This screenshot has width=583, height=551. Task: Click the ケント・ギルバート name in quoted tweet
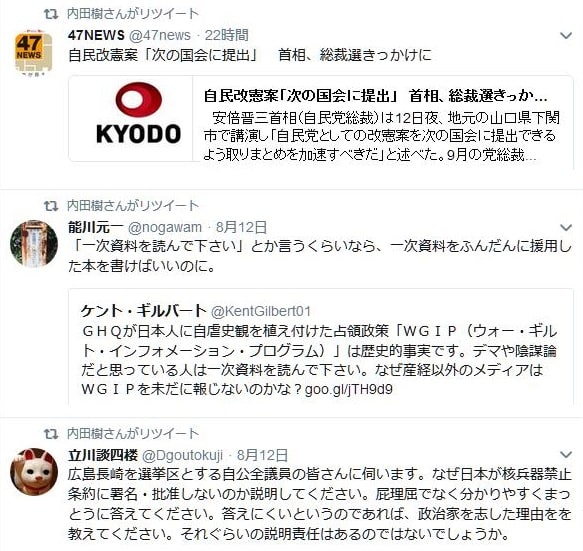click(144, 311)
